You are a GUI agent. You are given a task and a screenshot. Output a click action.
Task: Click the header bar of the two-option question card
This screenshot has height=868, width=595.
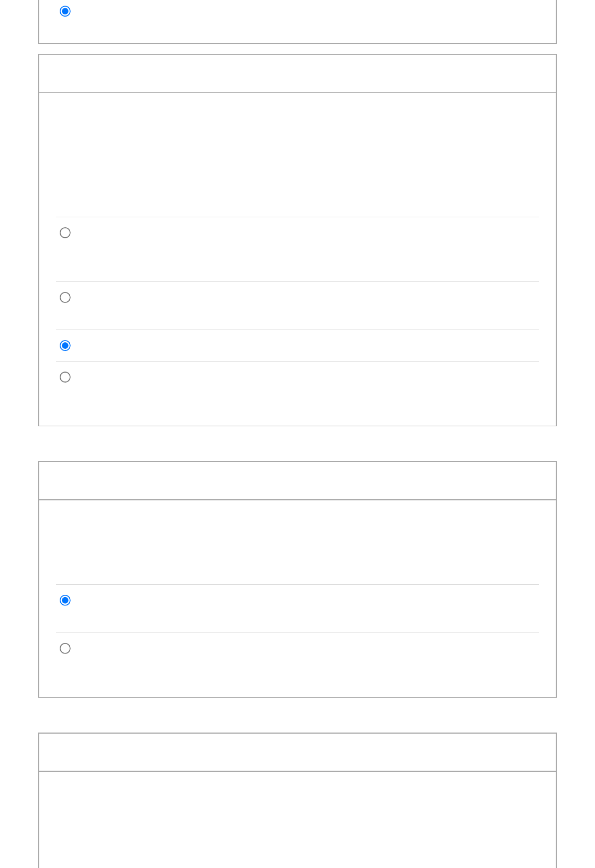[x=297, y=481]
